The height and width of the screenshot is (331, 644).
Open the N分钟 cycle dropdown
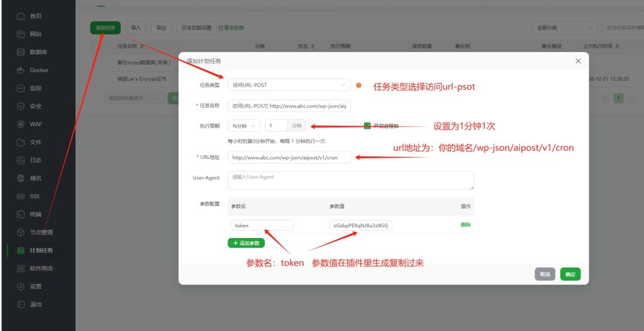pos(244,126)
